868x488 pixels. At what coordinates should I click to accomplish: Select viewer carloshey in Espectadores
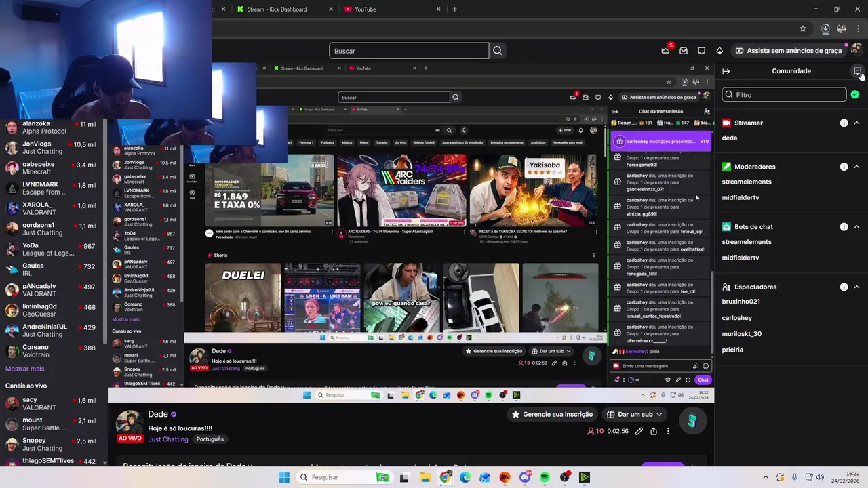(736, 318)
